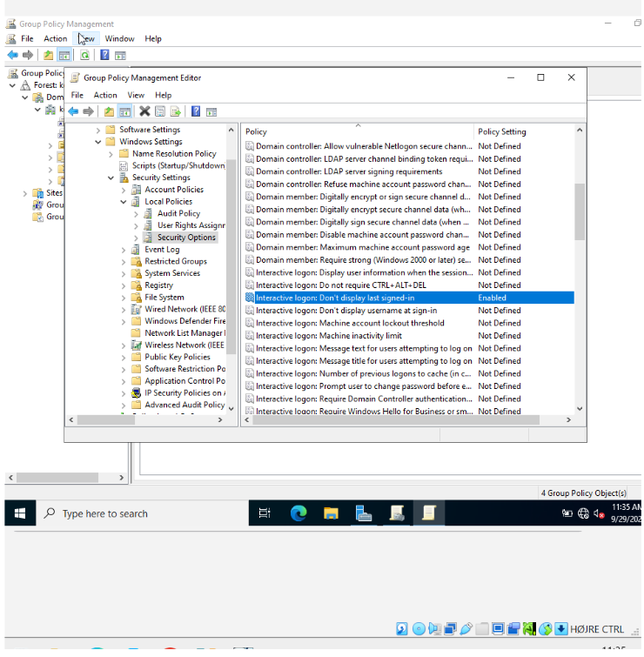Open Help icon in Editor toolbar

(x=196, y=111)
